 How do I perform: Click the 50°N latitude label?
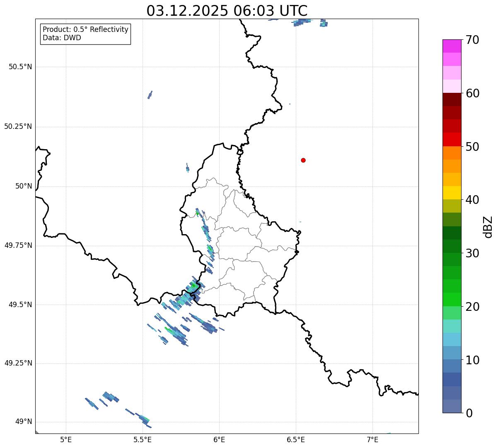pyautogui.click(x=24, y=186)
